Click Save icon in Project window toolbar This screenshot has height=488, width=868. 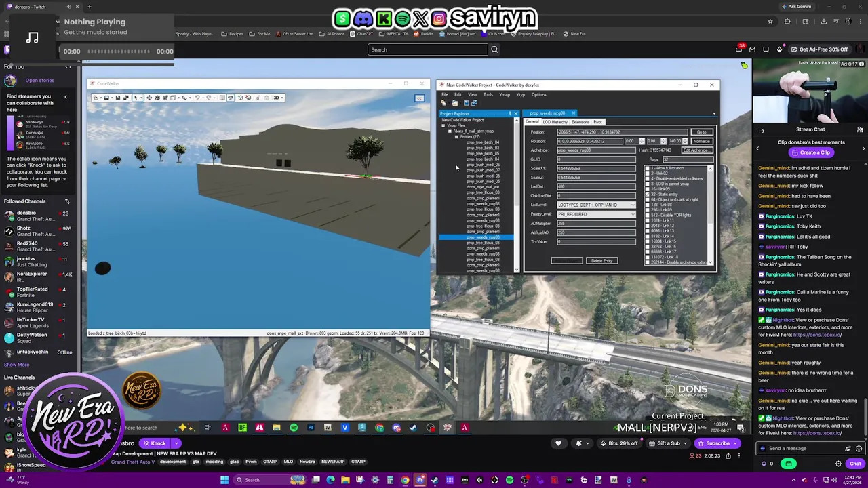pos(467,103)
